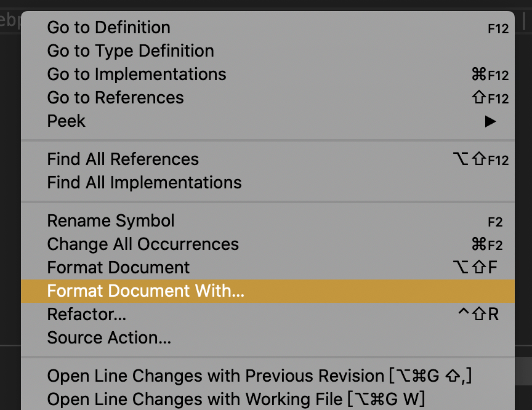Open the Peek submenu
The width and height of the screenshot is (532, 410).
[x=66, y=121]
